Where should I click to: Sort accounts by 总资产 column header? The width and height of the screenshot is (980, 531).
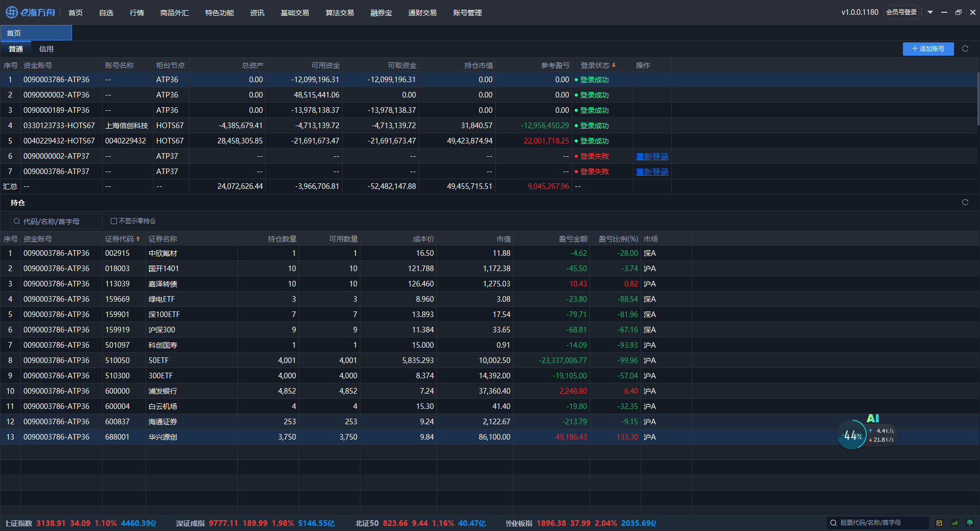click(253, 65)
